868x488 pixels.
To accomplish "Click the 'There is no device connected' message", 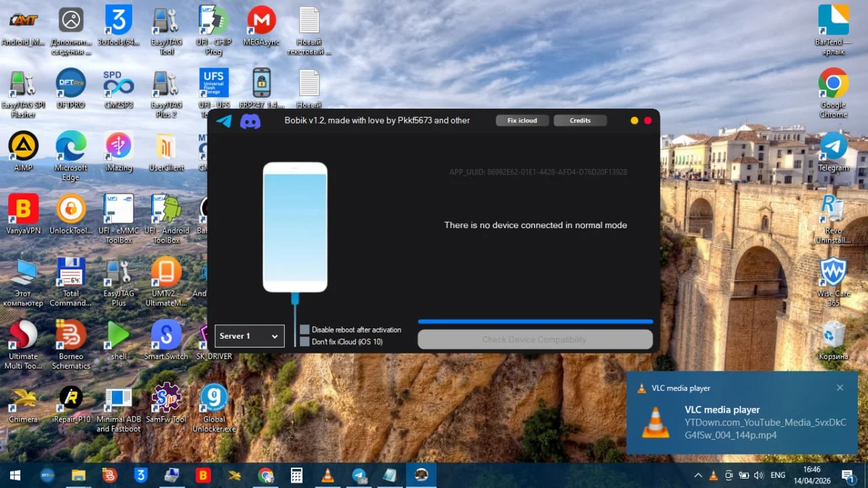I will click(535, 225).
